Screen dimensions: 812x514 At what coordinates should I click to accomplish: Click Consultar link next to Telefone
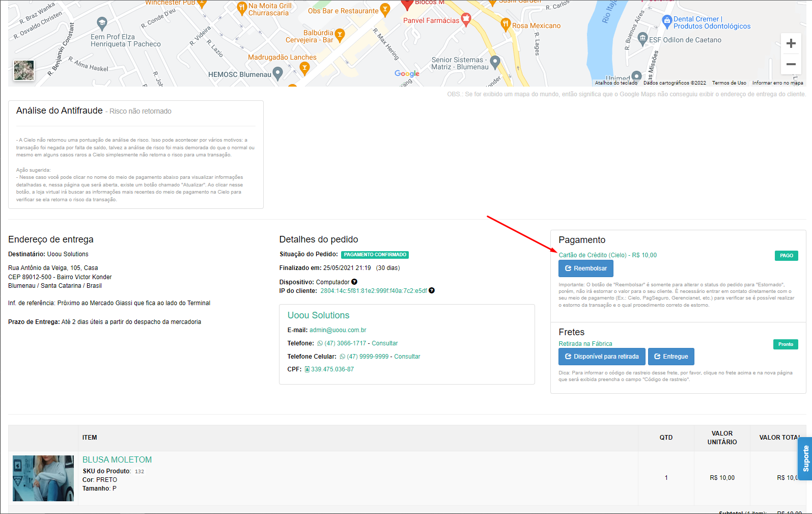(385, 343)
